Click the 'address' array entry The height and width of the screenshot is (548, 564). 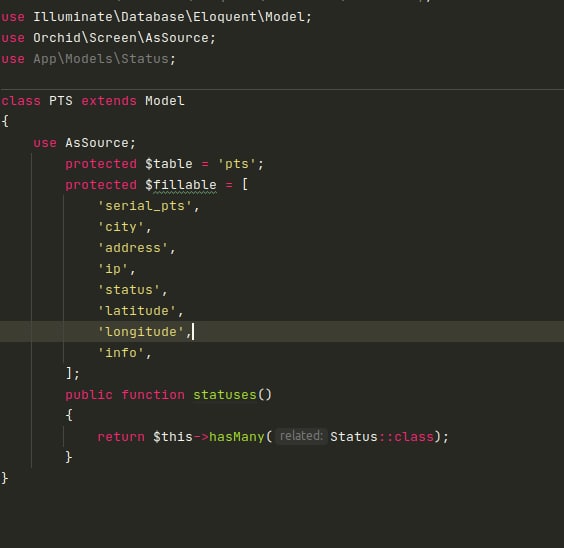pyautogui.click(x=133, y=248)
